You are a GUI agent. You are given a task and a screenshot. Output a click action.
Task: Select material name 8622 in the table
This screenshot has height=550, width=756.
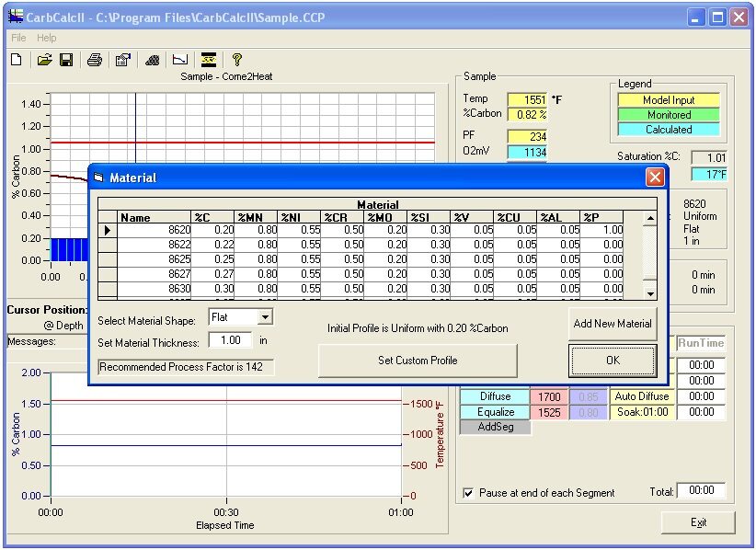(x=155, y=245)
